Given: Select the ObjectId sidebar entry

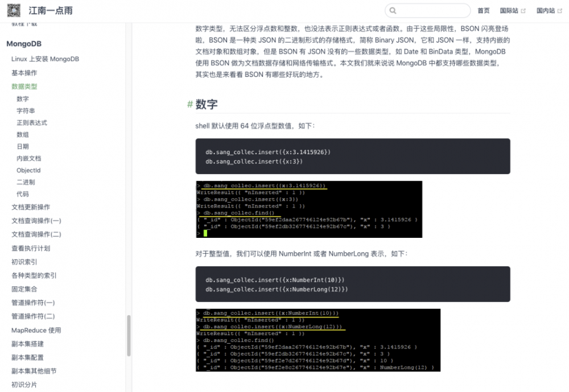Looking at the screenshot, I should 29,170.
